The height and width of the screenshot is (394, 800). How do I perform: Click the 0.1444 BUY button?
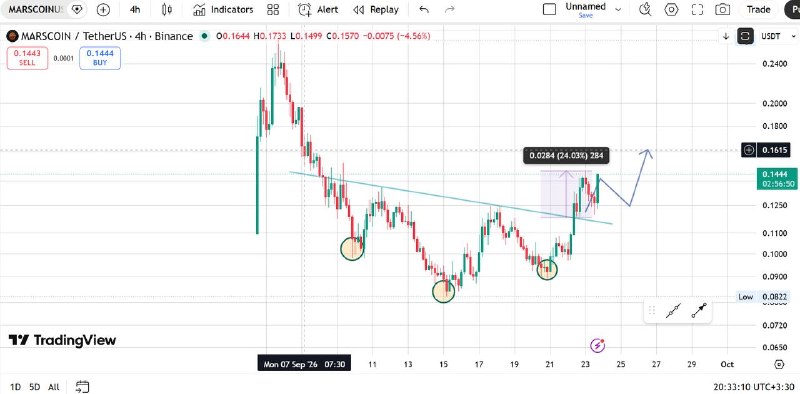pos(100,58)
